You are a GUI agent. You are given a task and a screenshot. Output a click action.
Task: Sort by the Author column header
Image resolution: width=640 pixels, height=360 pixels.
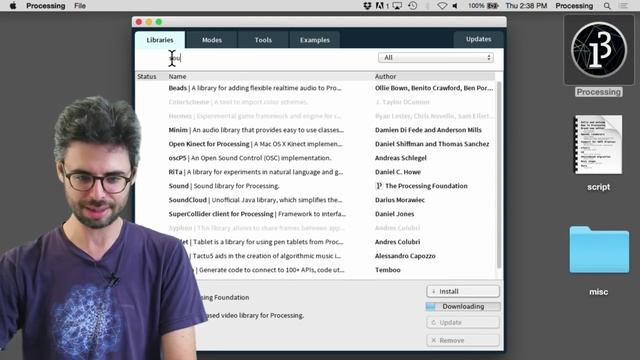click(x=386, y=76)
